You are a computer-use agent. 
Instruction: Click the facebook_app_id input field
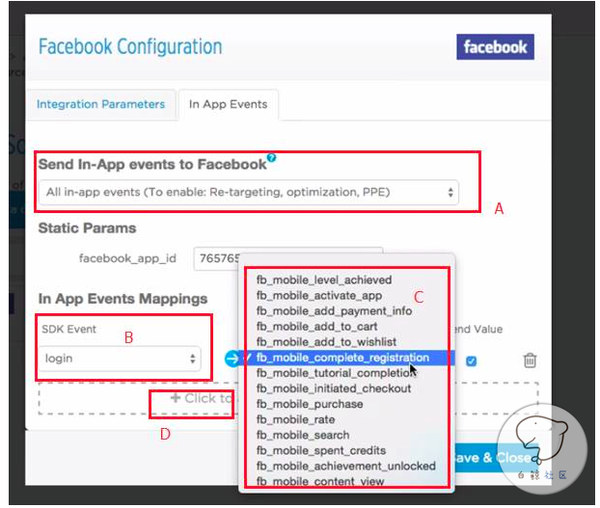click(288, 259)
